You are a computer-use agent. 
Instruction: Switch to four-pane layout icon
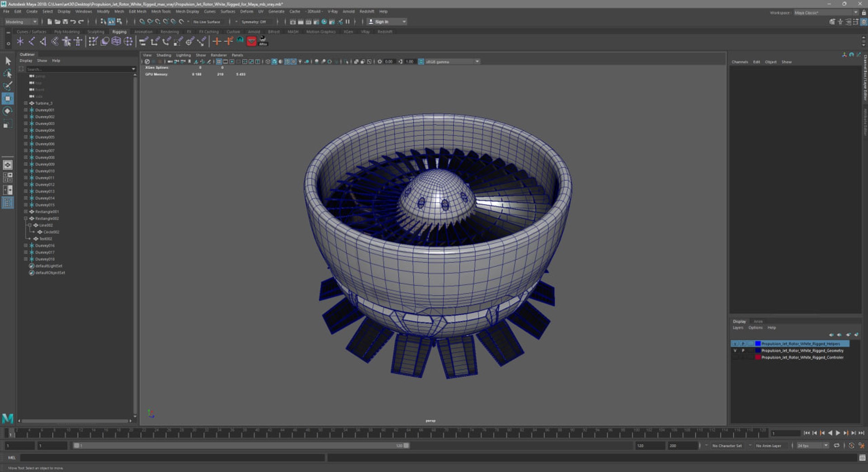point(8,178)
